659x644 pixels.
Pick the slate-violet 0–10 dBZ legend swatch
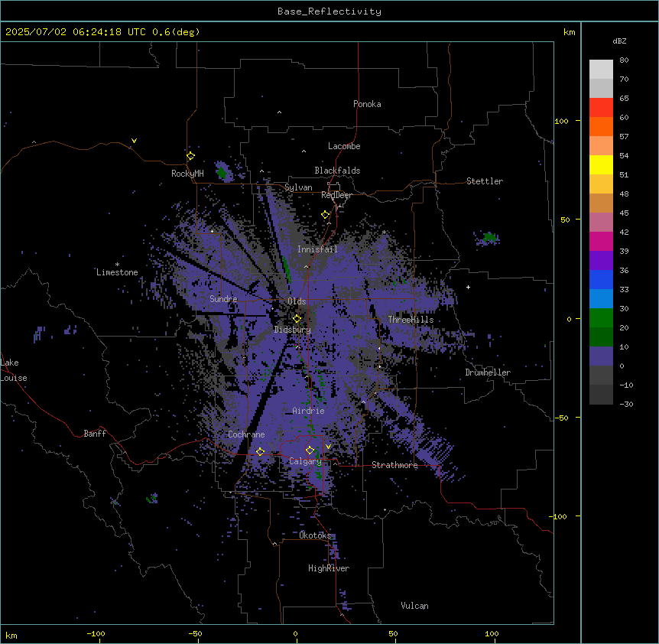pyautogui.click(x=601, y=356)
